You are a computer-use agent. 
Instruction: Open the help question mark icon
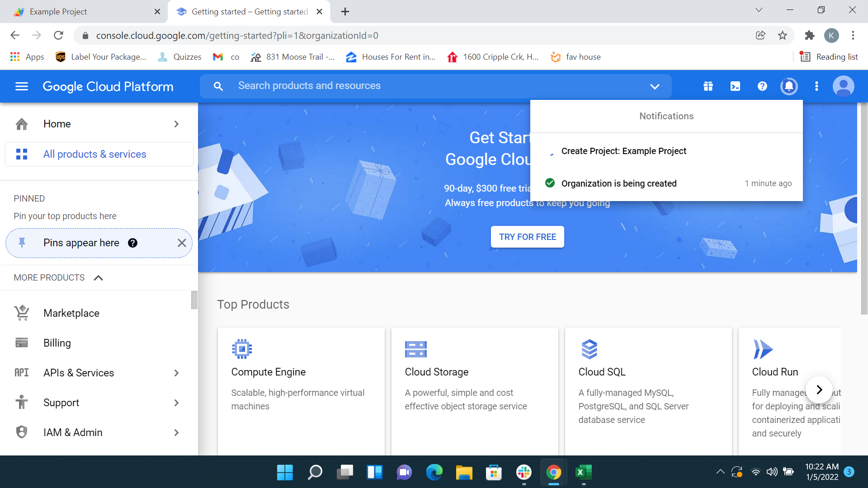762,86
